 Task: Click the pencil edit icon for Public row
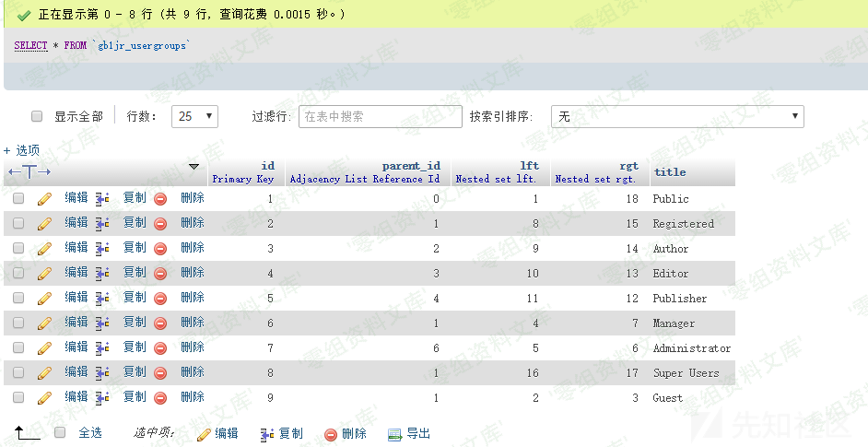[x=43, y=198]
